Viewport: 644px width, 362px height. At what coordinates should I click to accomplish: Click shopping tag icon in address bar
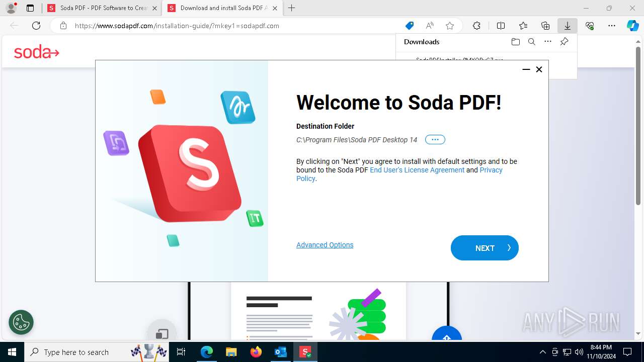point(410,26)
